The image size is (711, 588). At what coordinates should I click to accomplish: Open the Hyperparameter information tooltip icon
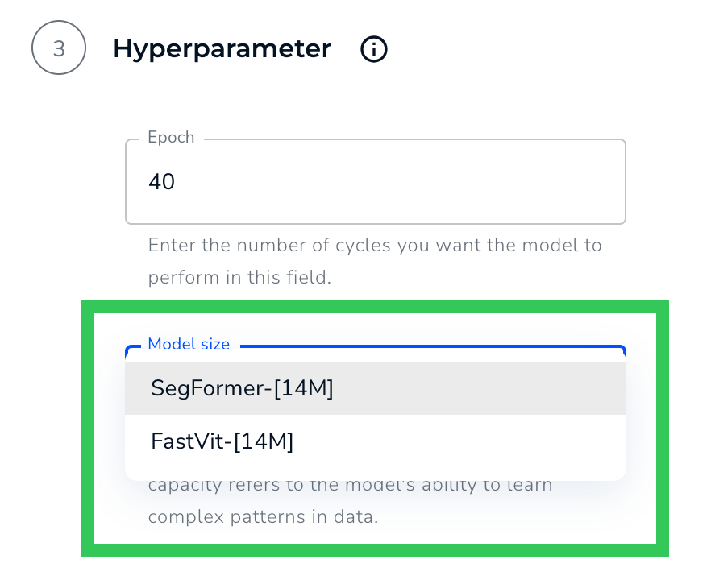[373, 49]
